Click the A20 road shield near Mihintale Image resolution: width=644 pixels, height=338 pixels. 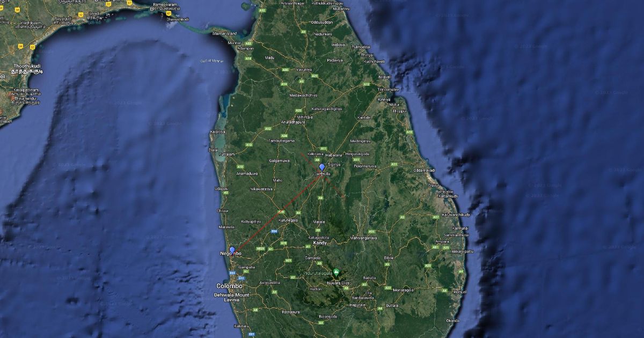(x=297, y=111)
